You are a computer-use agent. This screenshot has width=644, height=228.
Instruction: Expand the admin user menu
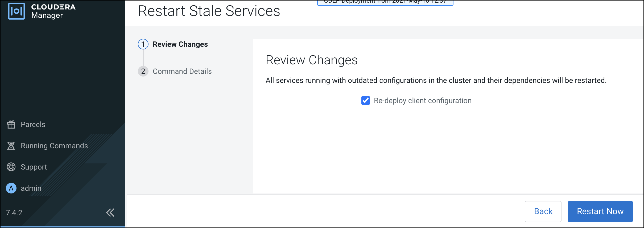[31, 188]
